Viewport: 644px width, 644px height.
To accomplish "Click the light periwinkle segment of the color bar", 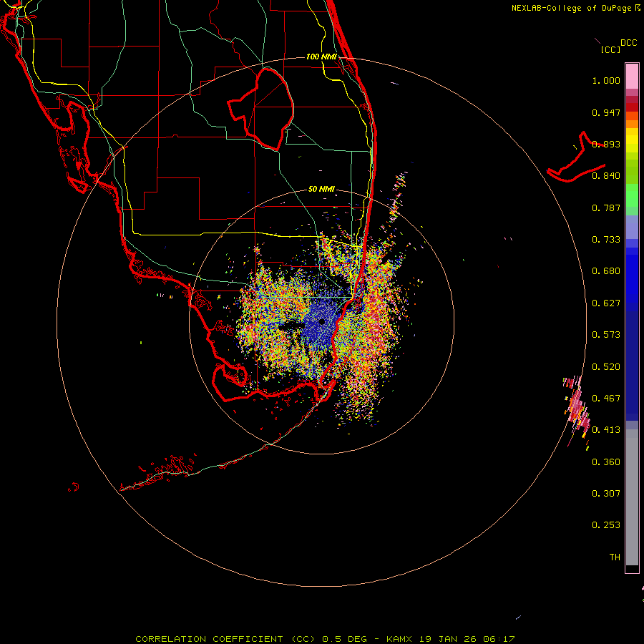I will pos(632,227).
